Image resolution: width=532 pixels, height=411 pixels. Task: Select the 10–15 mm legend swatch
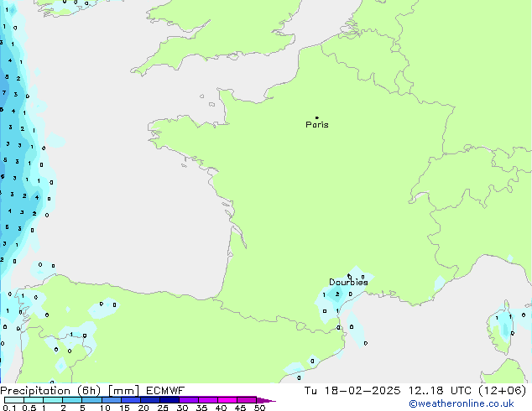pos(111,400)
